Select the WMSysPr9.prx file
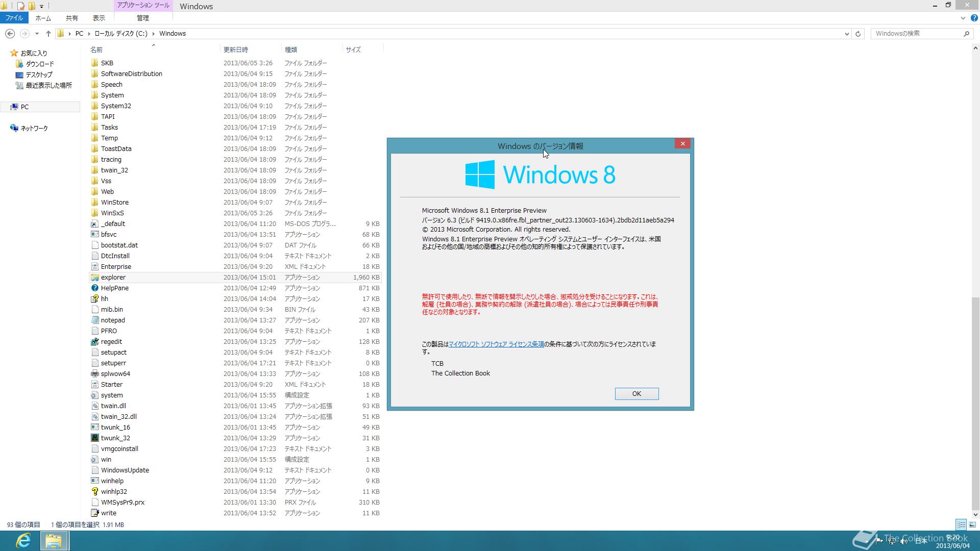This screenshot has height=551, width=980. [x=235, y=503]
